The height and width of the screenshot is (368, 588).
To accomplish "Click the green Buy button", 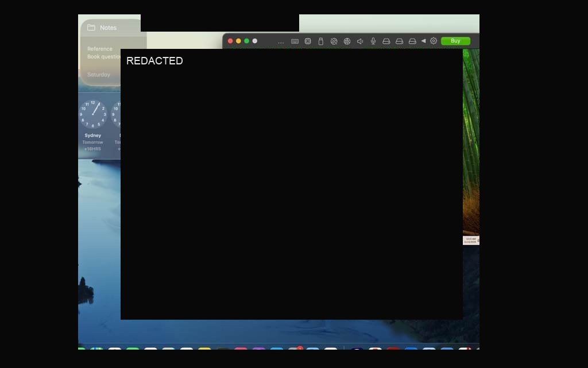I will point(455,41).
